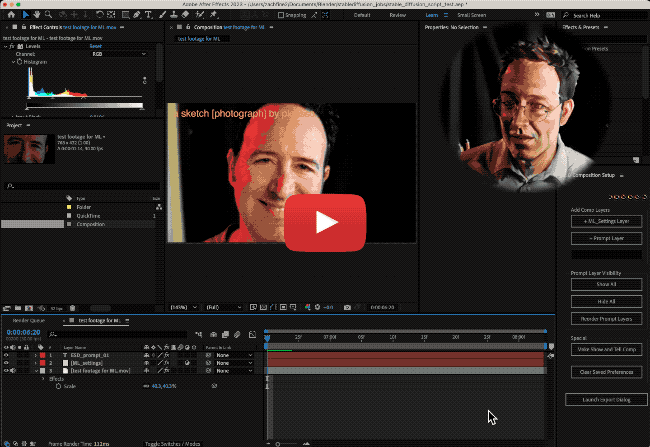Image resolution: width=650 pixels, height=447 pixels.
Task: Collapse the Histogram property arrow
Action: [13, 62]
